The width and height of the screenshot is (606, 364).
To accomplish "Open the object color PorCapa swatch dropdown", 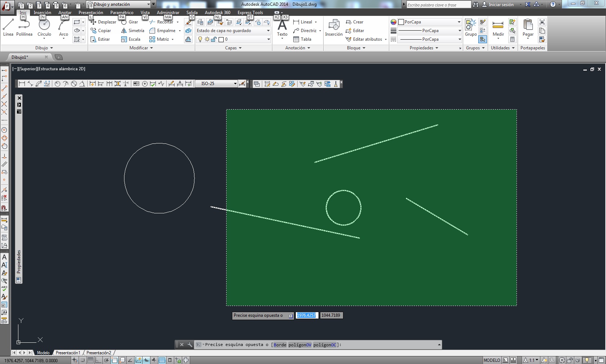I will 429,22.
